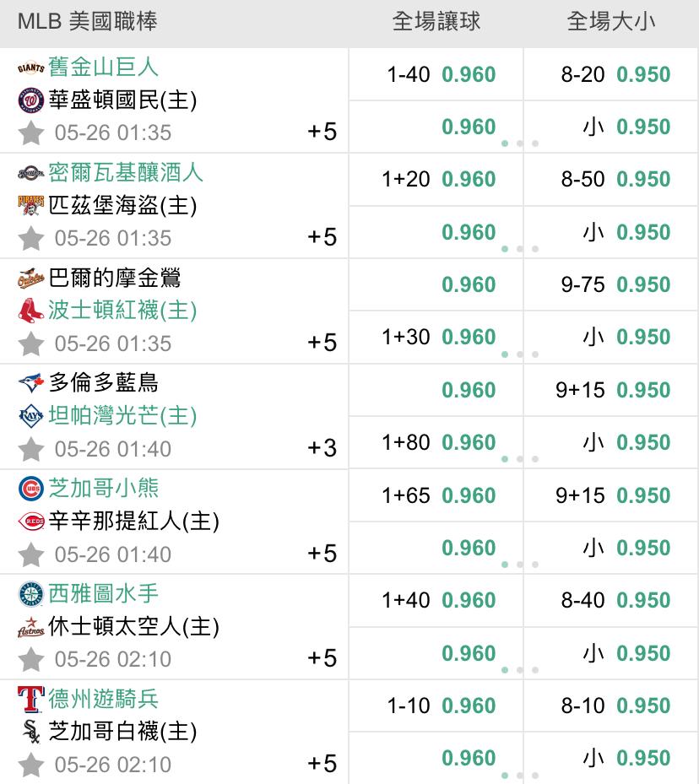699x784 pixels.
Task: Click the Toronto Blue Jays logo
Action: tap(31, 383)
